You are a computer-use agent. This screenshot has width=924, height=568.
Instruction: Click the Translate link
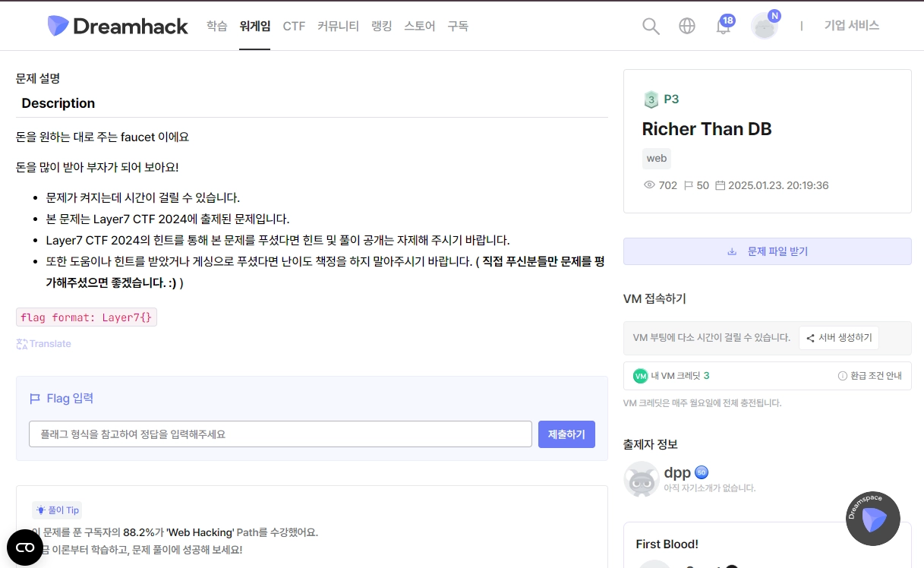[x=50, y=344]
